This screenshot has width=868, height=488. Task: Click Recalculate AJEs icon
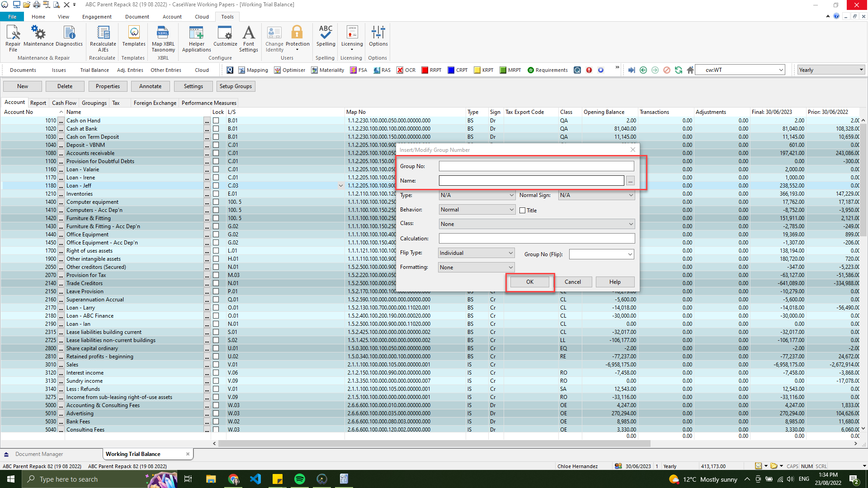tap(103, 38)
